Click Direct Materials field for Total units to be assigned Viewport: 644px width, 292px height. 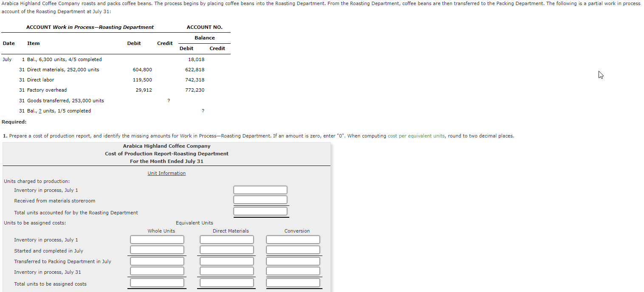tap(227, 283)
